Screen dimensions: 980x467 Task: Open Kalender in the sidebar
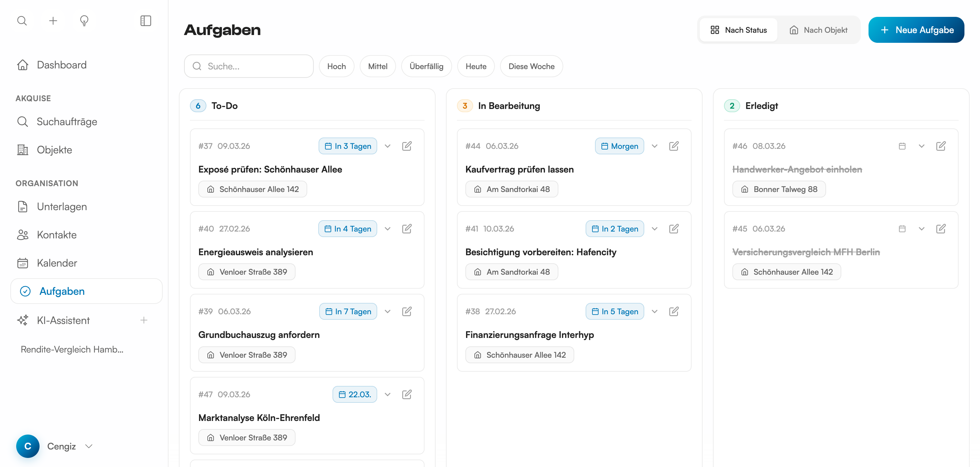click(x=57, y=263)
